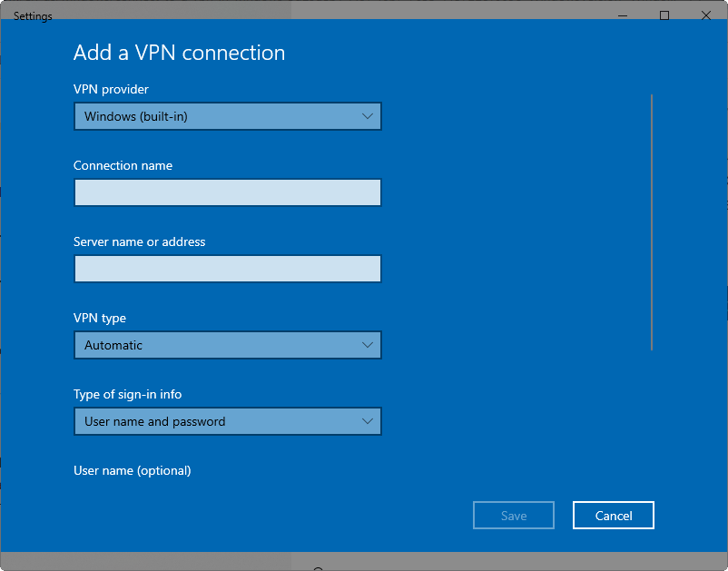Minimize the Settings window
Image resolution: width=728 pixels, height=571 pixels.
[x=623, y=15]
